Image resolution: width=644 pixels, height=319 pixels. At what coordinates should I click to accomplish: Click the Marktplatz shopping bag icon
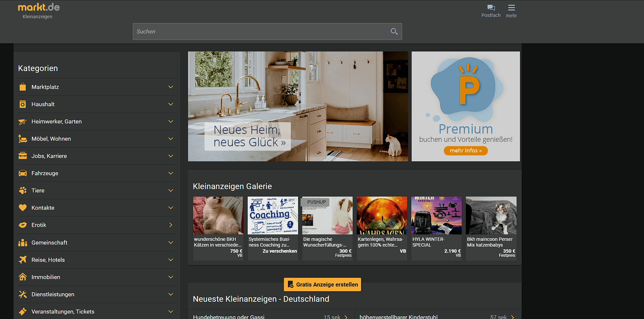pos(23,87)
